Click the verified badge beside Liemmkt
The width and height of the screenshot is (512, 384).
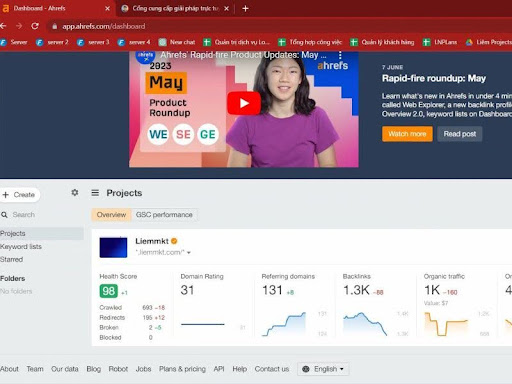coord(174,241)
